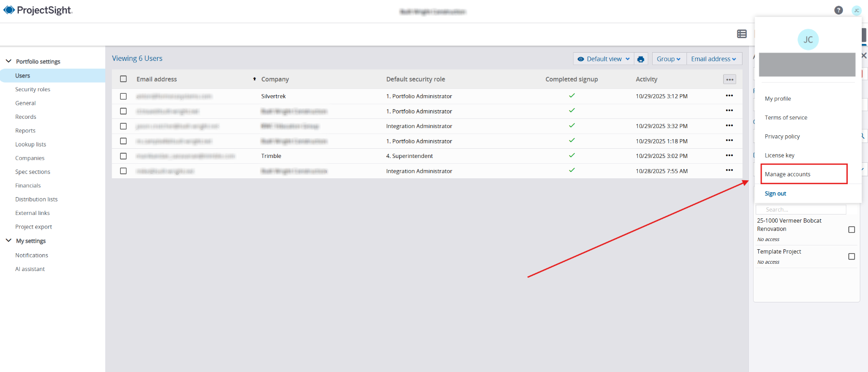The height and width of the screenshot is (372, 868).
Task: Print the users list
Action: click(x=641, y=59)
